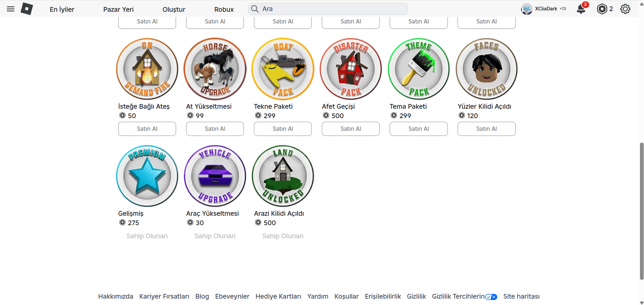Screen dimensions: 644x305
Task: Open the settings gear menu
Action: (x=625, y=9)
